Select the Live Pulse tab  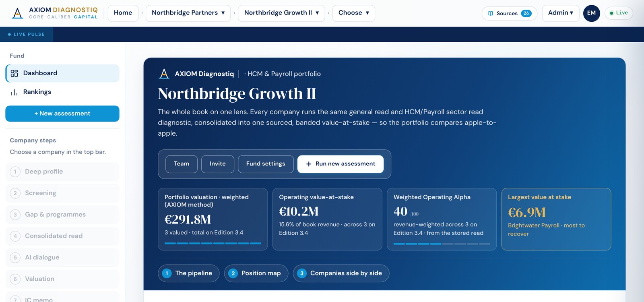pos(27,34)
